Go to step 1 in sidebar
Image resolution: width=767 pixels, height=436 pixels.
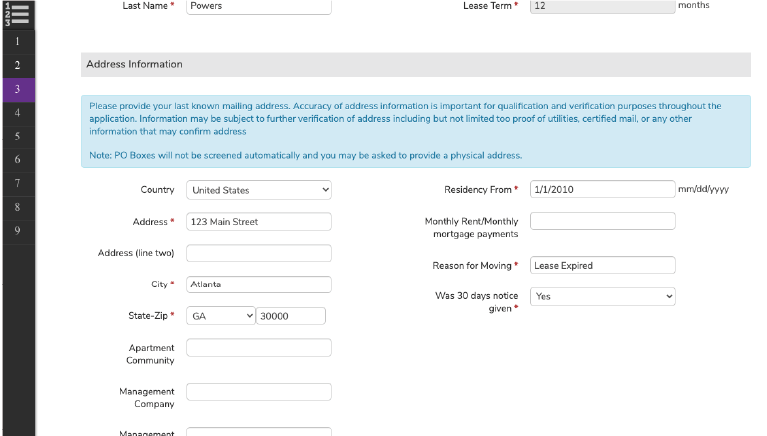click(18, 42)
